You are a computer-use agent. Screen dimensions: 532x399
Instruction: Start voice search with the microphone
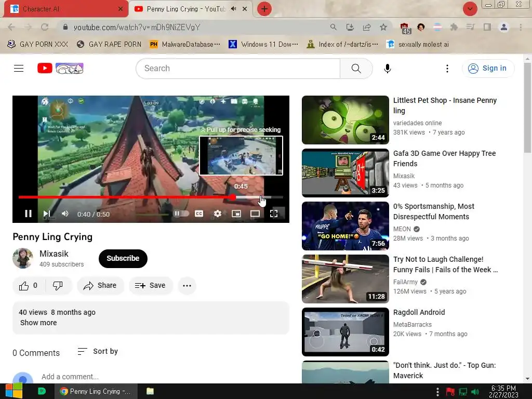[388, 69]
